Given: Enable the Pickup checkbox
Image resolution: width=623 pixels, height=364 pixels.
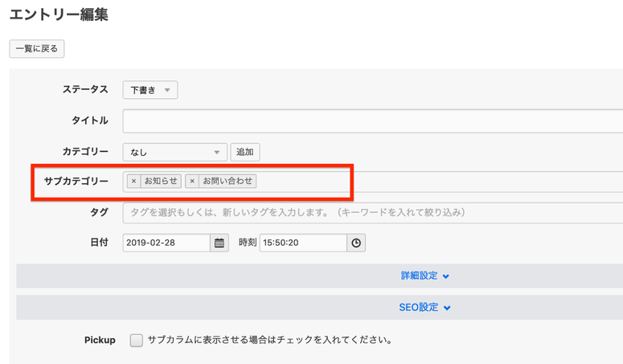Looking at the screenshot, I should coord(137,340).
